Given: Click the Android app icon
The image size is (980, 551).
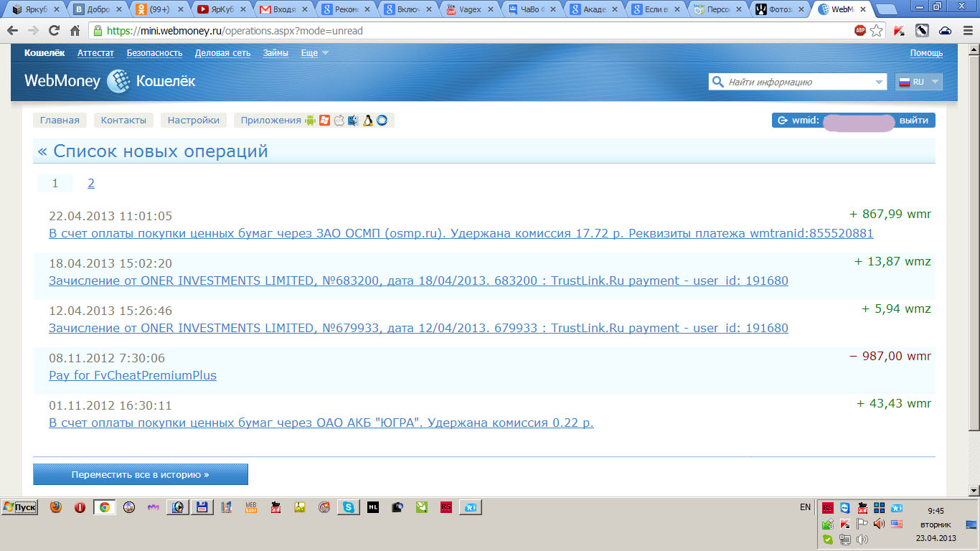Looking at the screenshot, I should click(310, 121).
